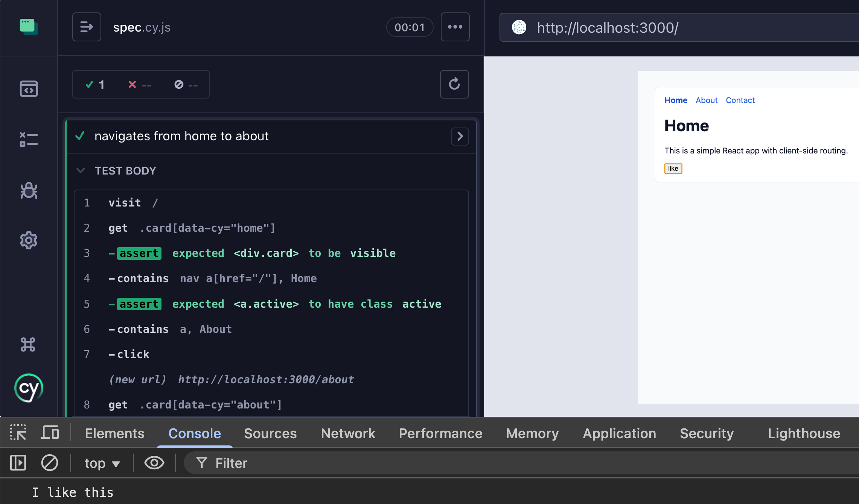Open the test in IDE arrow button
The height and width of the screenshot is (504, 859).
click(460, 136)
